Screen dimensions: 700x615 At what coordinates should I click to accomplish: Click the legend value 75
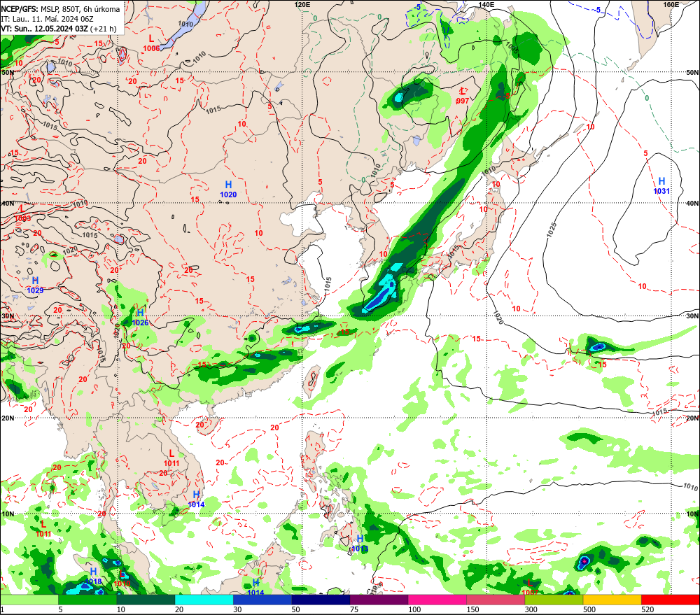(x=354, y=609)
